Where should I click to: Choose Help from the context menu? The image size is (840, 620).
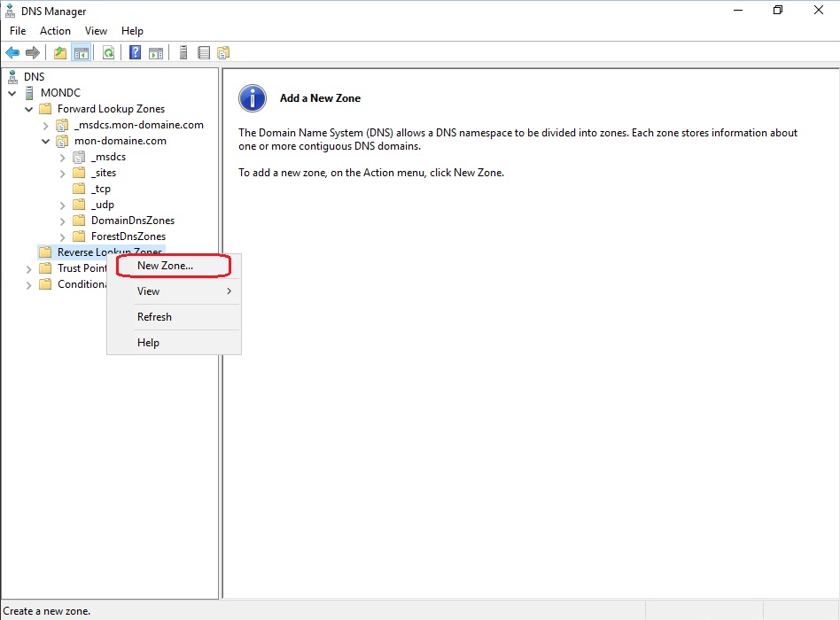tap(174, 343)
